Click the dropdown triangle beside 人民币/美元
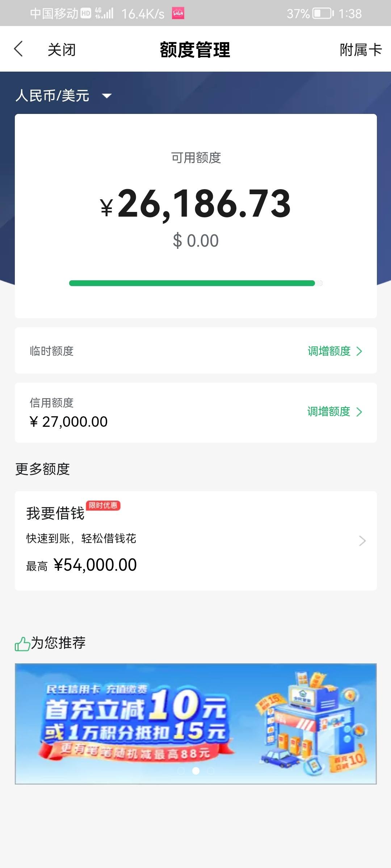Screen dimensions: 391x868 coord(107,96)
